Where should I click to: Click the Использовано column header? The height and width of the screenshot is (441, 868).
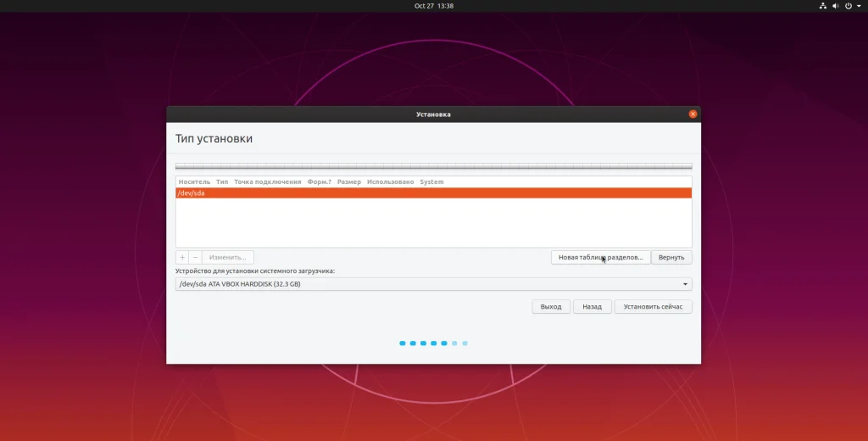click(390, 181)
